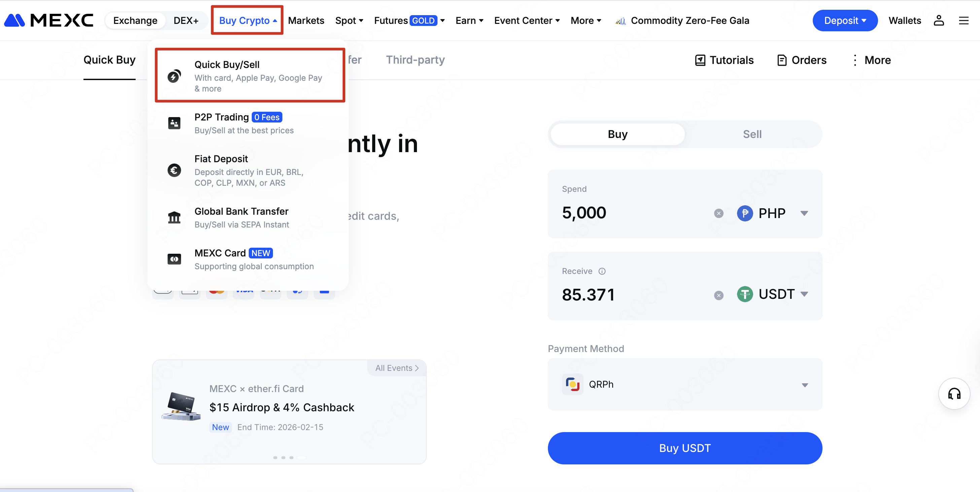Image resolution: width=980 pixels, height=492 pixels.
Task: Switch to the DEX+ mode
Action: click(186, 20)
